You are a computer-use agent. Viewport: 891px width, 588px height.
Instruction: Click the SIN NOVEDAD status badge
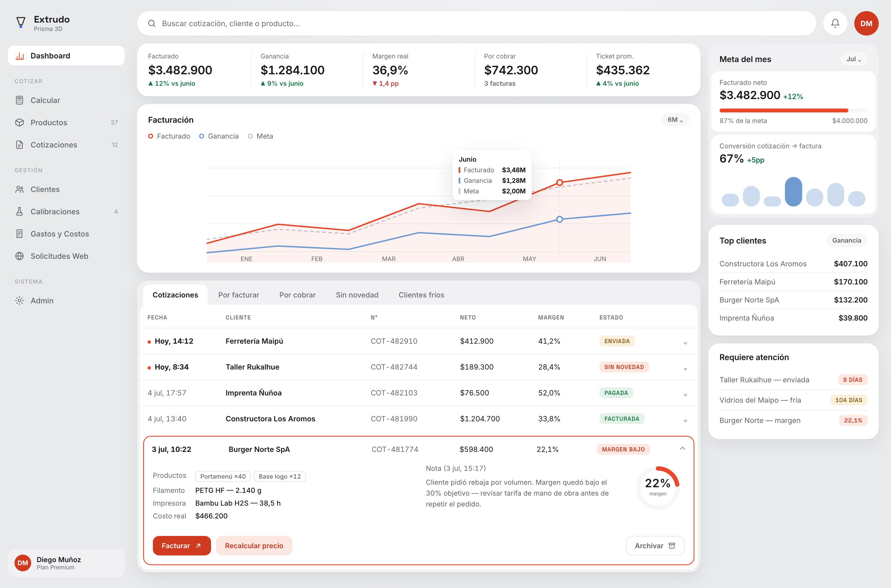(624, 367)
